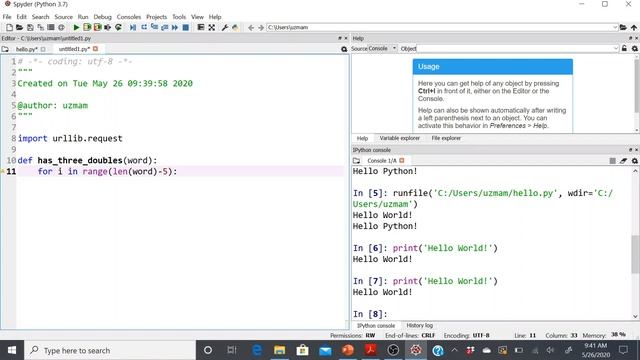Viewport: 640px width, 360px height.
Task: Close the untitled1.py tab
Action: click(x=95, y=49)
